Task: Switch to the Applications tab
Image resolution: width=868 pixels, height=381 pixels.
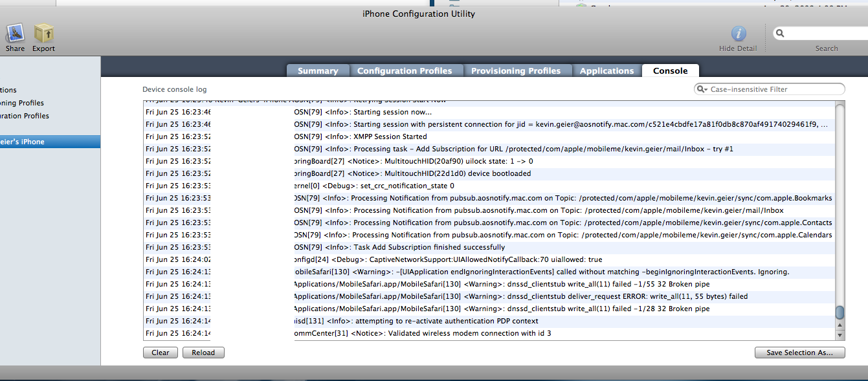Action: click(606, 71)
